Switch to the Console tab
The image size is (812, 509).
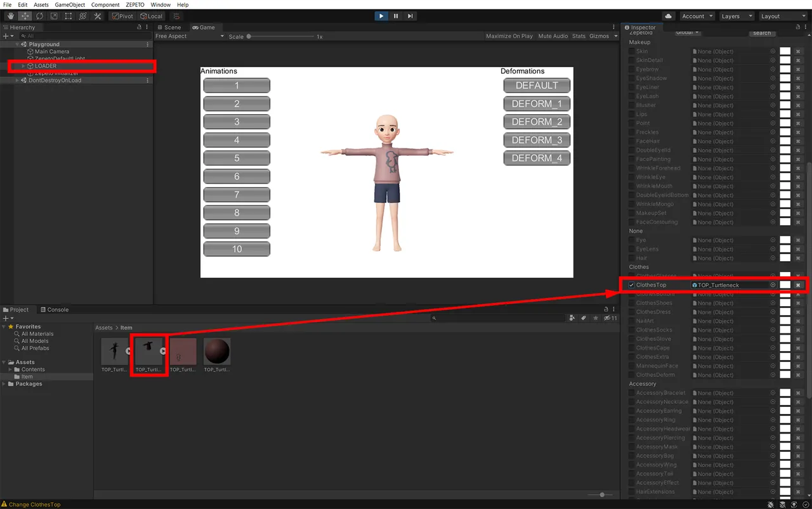(57, 309)
